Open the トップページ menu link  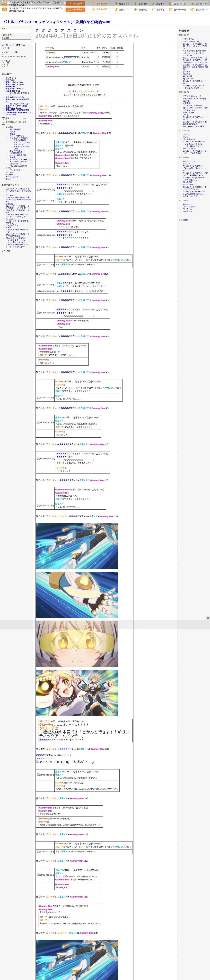click(11, 78)
